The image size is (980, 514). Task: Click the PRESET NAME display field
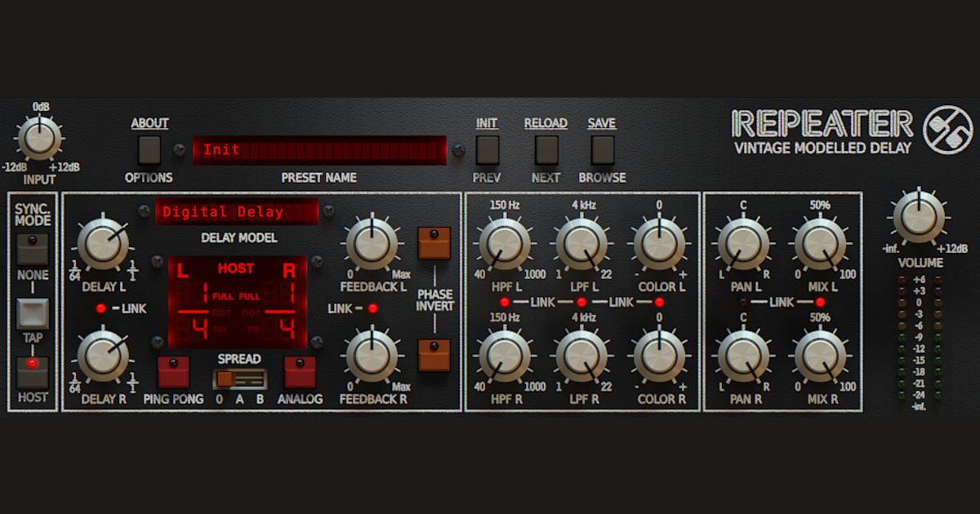[x=318, y=150]
